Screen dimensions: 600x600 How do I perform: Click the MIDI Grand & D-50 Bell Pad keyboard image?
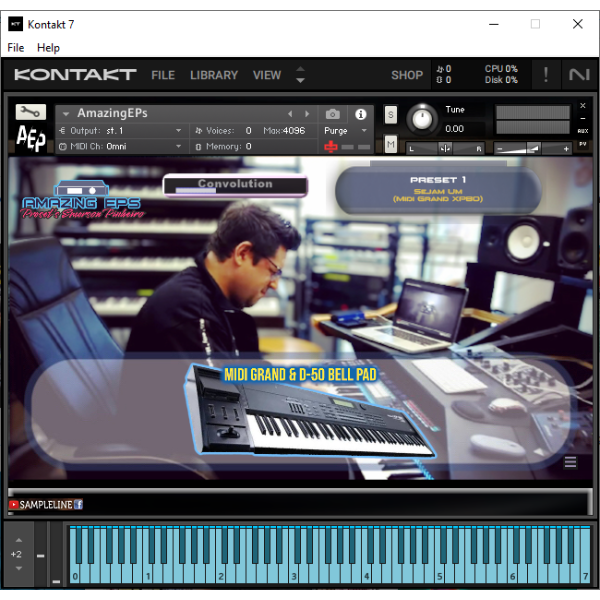click(309, 411)
